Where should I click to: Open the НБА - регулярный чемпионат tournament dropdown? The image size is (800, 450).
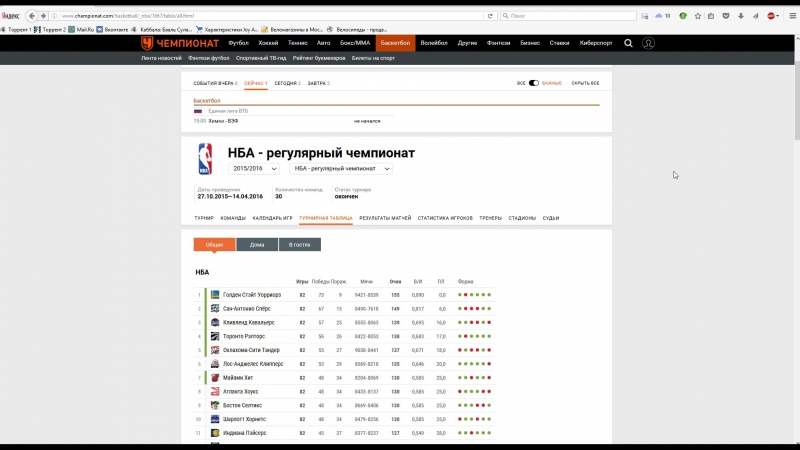pos(341,168)
